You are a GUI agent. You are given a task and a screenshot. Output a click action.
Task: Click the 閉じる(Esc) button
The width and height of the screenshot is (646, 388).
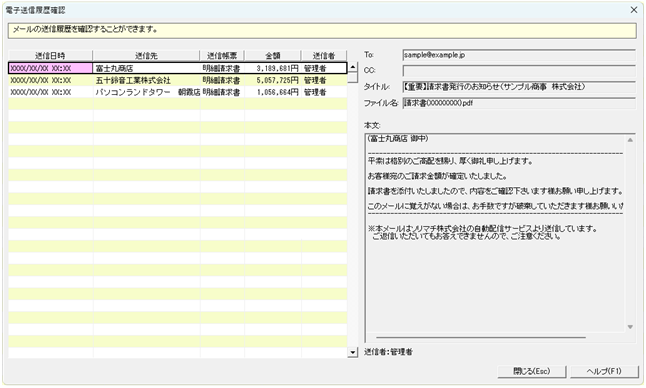click(x=531, y=371)
